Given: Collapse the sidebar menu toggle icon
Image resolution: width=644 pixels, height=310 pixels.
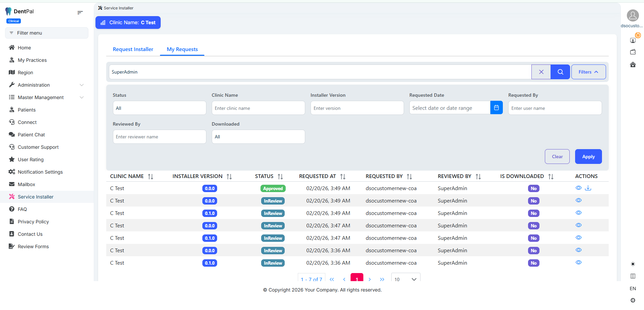Looking at the screenshot, I should click(80, 12).
